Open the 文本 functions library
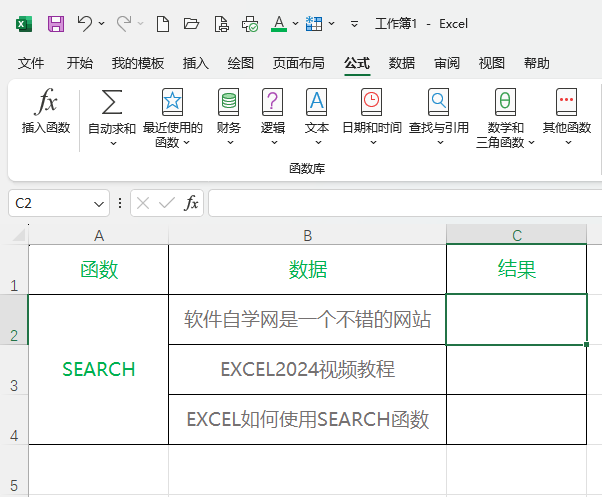The height and width of the screenshot is (497, 602). coord(317,117)
